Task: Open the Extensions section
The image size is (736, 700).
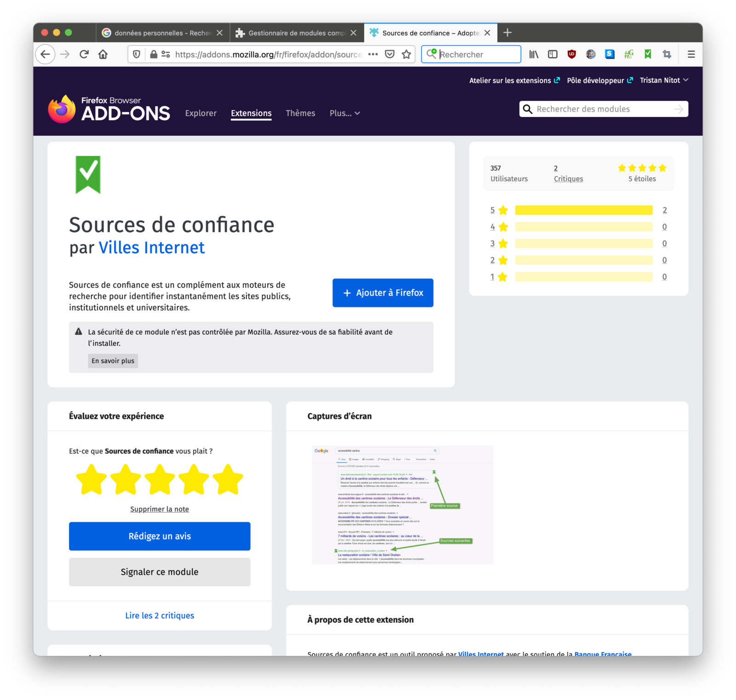Action: pos(251,113)
